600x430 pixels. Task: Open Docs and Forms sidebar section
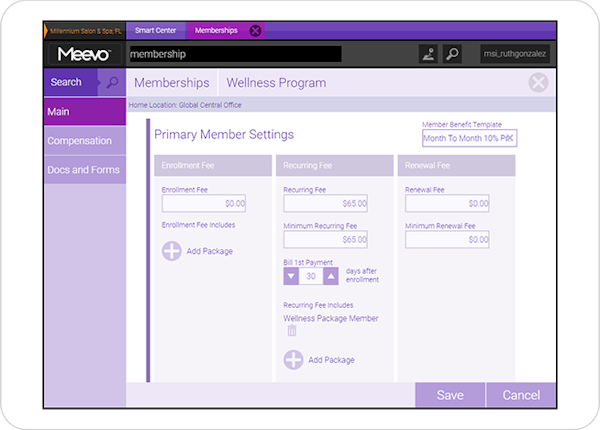coord(85,170)
